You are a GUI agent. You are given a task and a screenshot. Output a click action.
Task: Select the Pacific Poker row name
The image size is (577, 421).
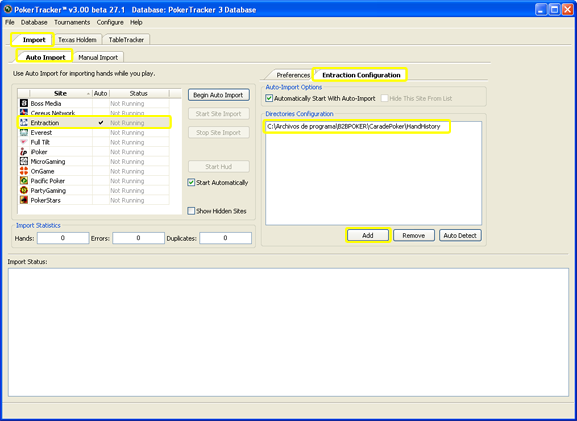47,181
